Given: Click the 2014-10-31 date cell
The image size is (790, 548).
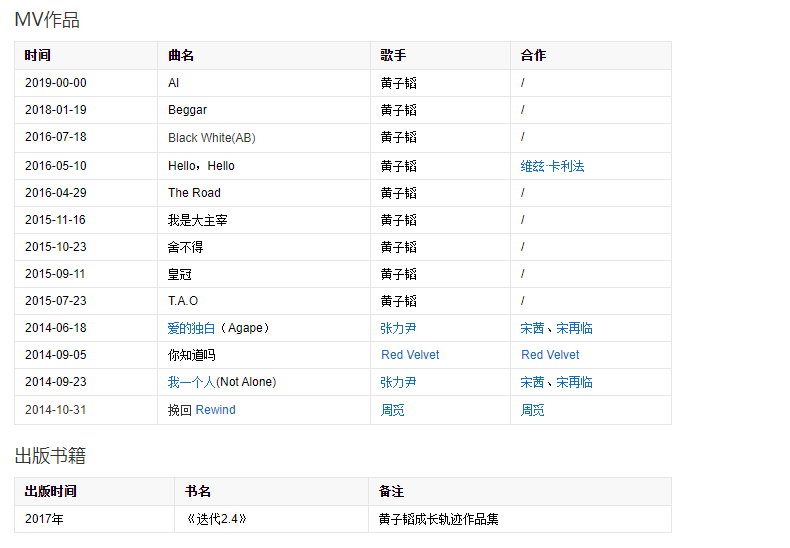Looking at the screenshot, I should coord(56,410).
